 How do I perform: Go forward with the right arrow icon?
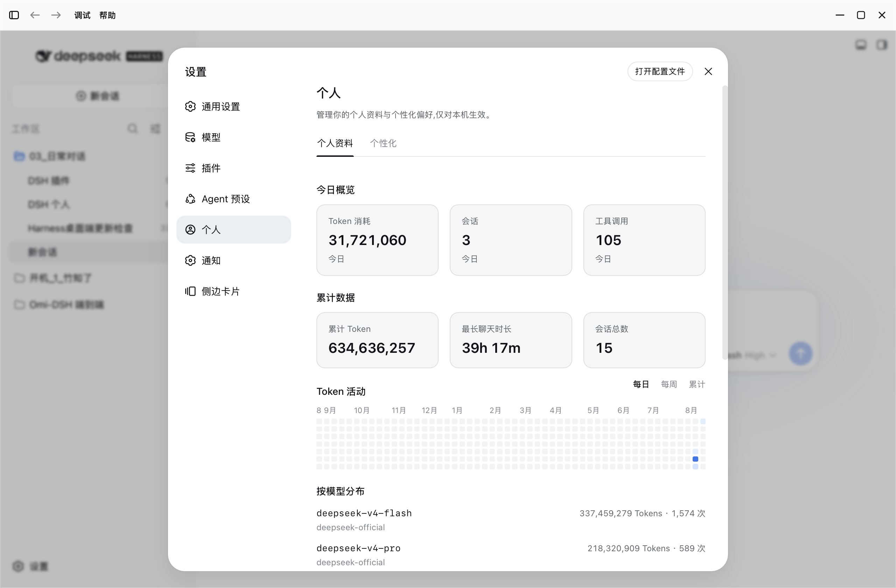56,15
